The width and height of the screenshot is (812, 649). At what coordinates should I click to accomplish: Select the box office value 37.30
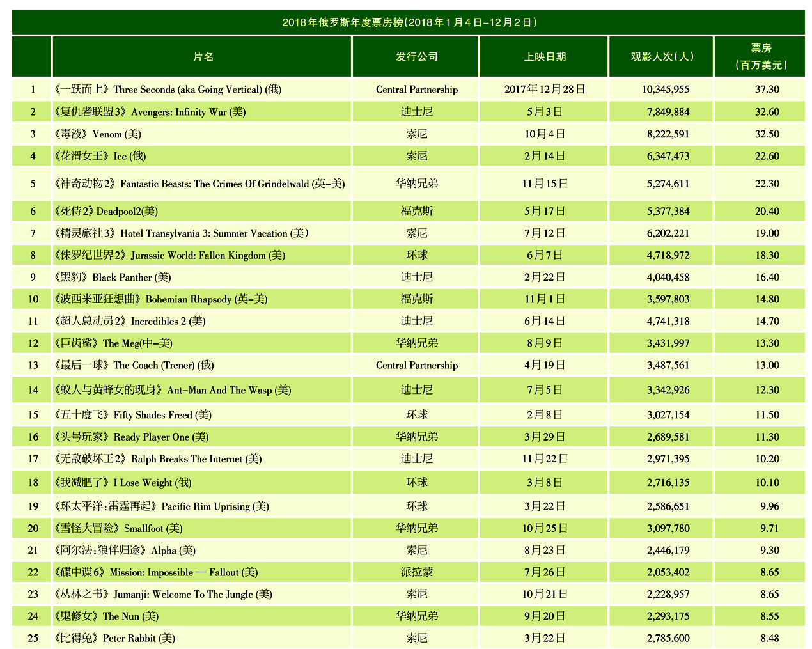point(767,90)
